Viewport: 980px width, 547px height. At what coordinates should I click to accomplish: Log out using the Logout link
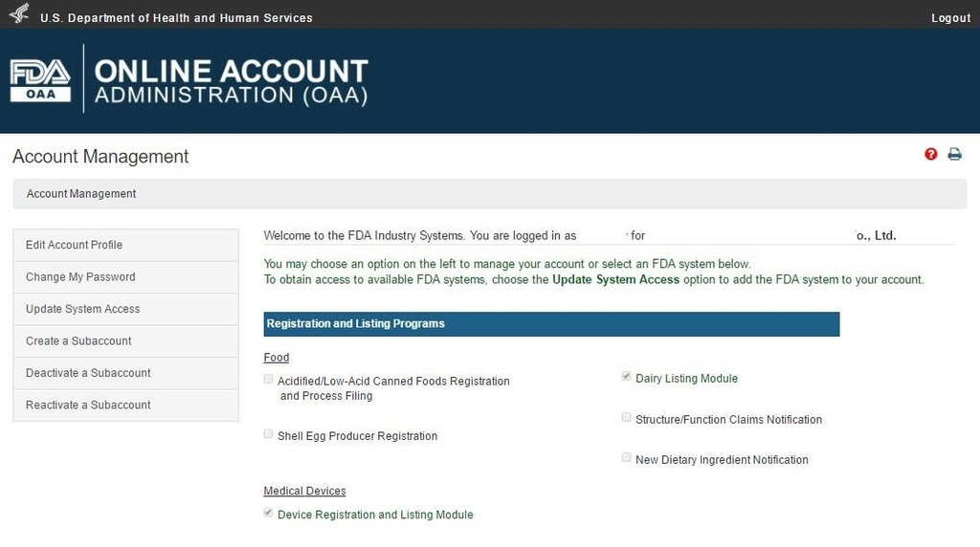[950, 18]
